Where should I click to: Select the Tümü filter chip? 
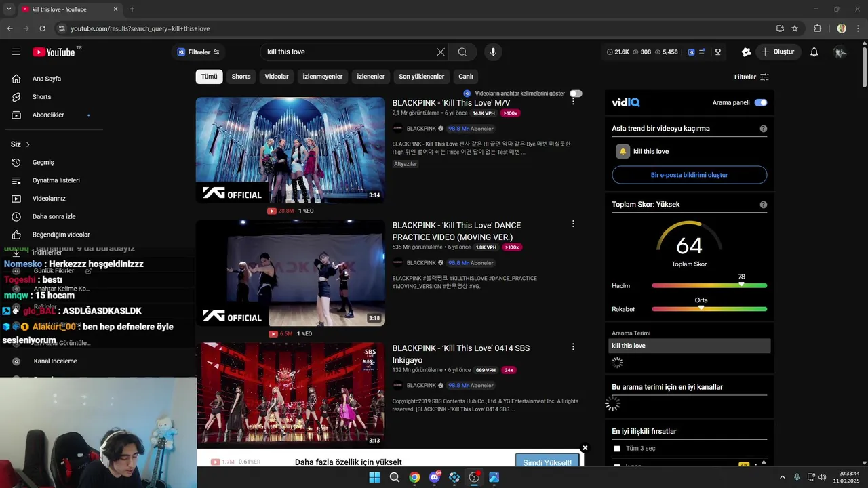point(210,77)
